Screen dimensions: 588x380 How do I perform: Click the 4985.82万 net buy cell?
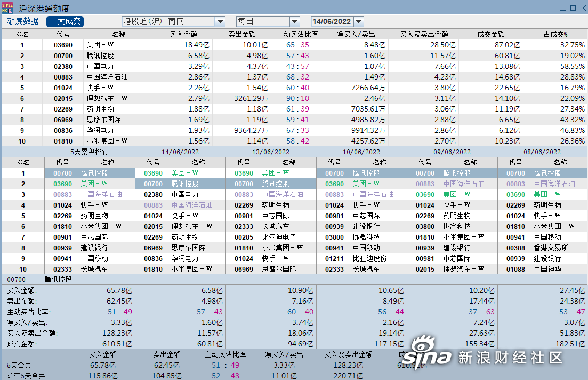pyautogui.click(x=368, y=120)
